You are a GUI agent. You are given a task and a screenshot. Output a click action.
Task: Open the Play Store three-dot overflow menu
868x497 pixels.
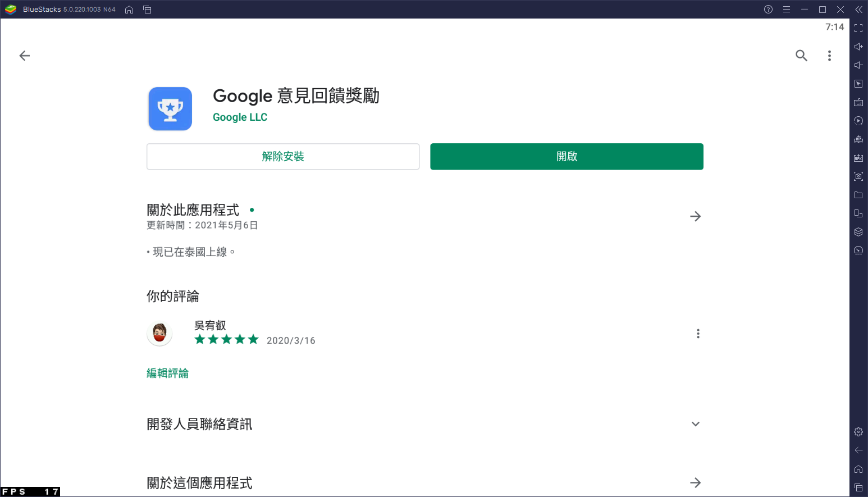click(829, 56)
